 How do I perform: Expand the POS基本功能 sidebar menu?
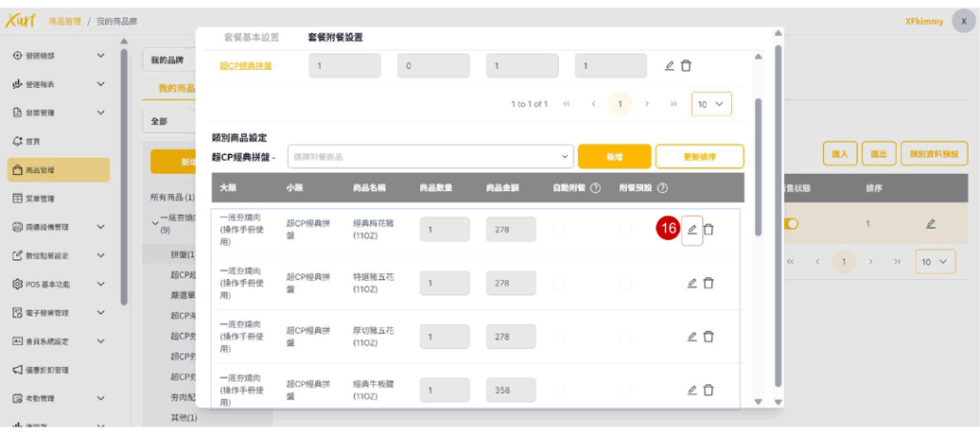57,284
